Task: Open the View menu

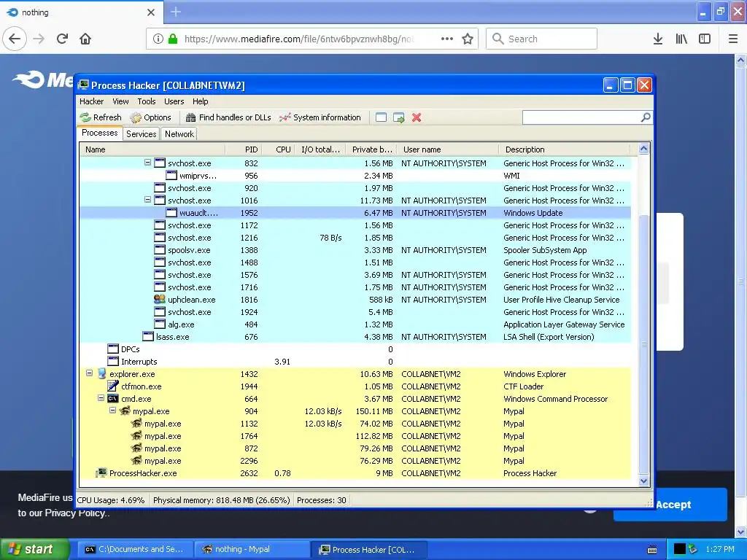Action: point(120,101)
